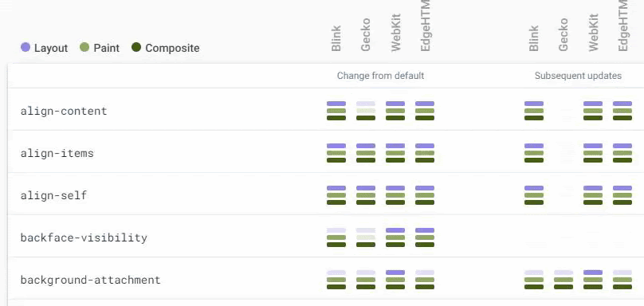The height and width of the screenshot is (306, 644).
Task: Click align-self EdgeHTML icon under Change from default
Action: click(425, 195)
